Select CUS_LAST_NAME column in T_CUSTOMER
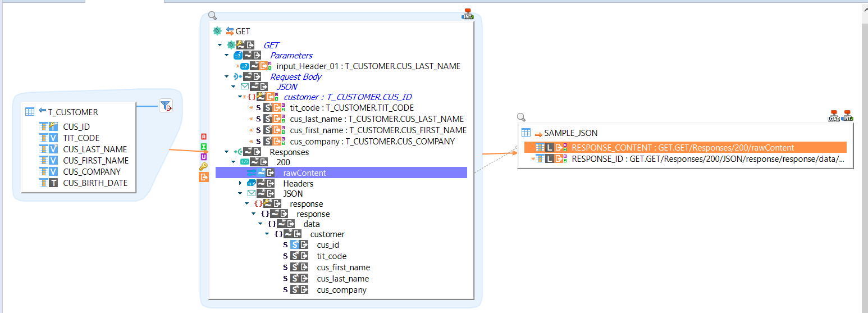This screenshot has width=868, height=313. click(95, 149)
